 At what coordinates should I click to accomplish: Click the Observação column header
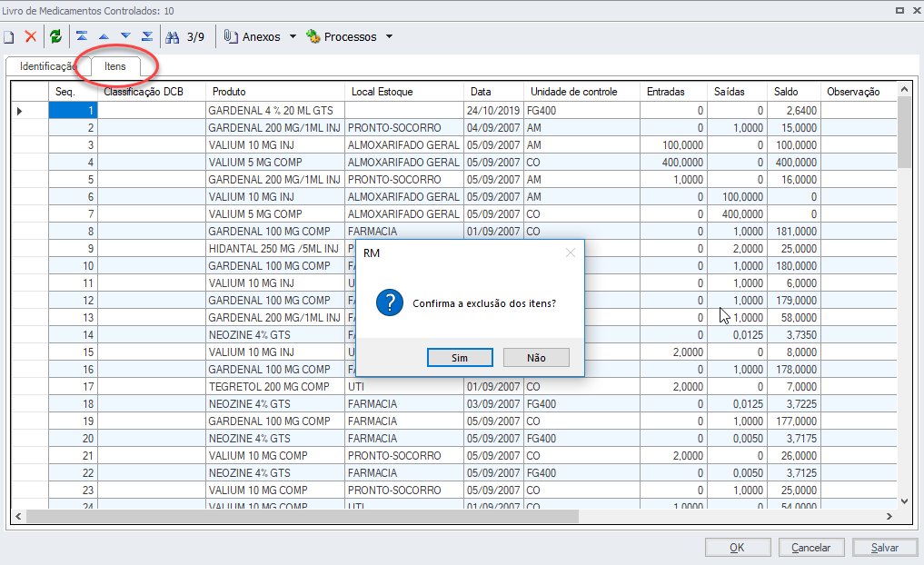coord(858,92)
